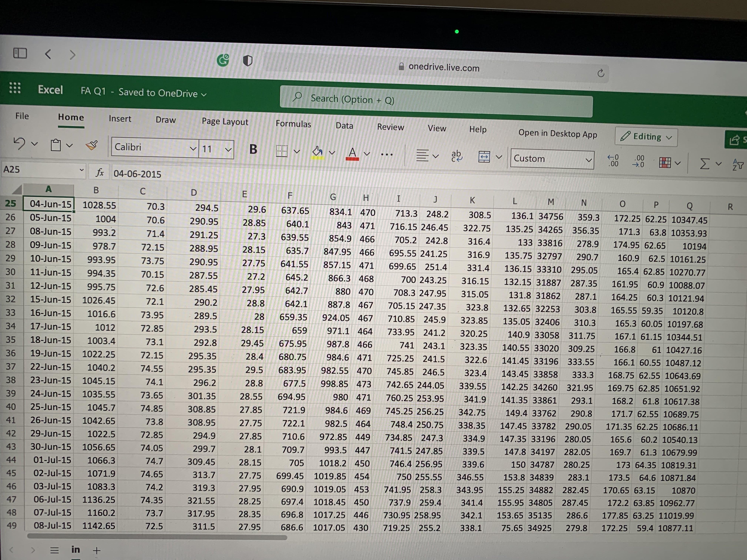Go forward with the browser forward arrow

pyautogui.click(x=72, y=55)
